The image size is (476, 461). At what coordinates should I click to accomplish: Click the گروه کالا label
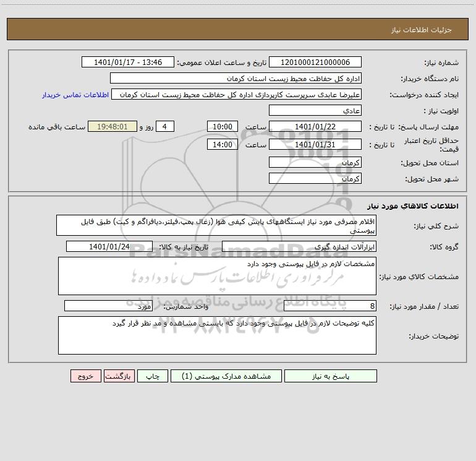pyautogui.click(x=444, y=247)
